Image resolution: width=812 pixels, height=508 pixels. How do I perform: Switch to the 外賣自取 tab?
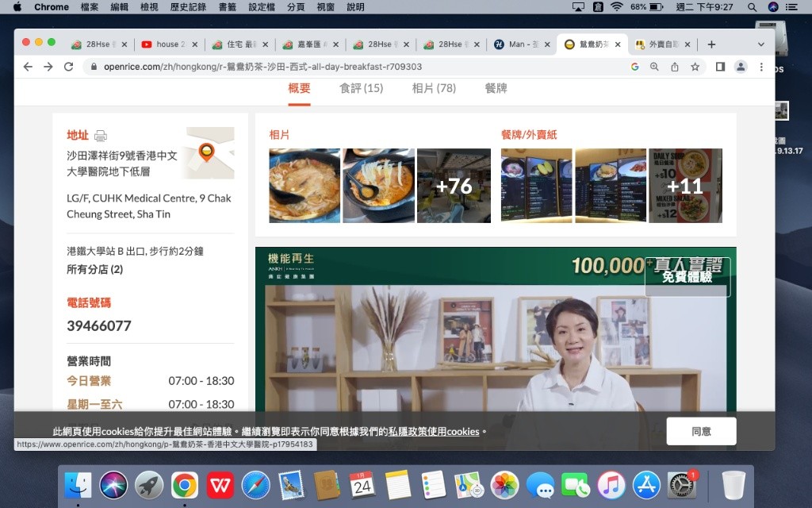663,44
